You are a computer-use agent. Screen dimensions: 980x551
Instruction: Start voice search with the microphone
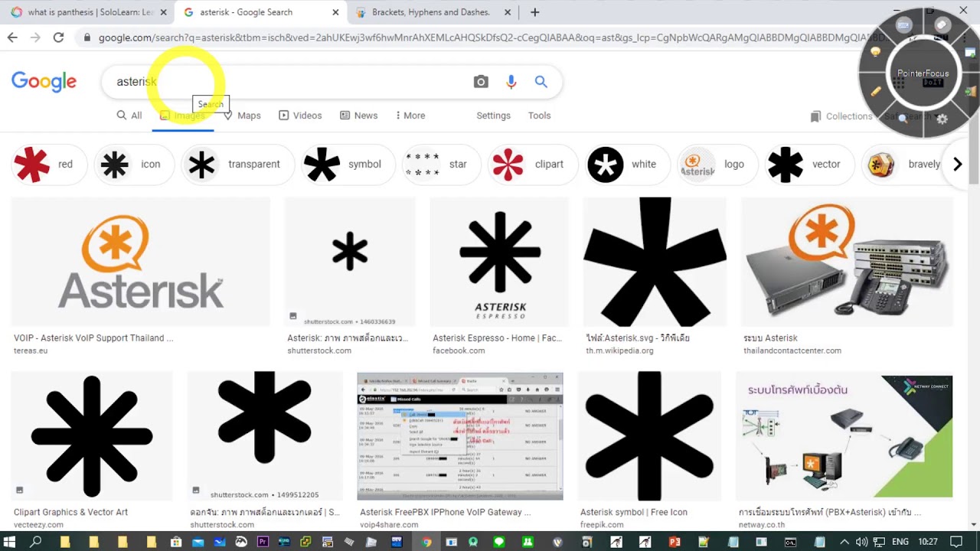[x=511, y=82]
